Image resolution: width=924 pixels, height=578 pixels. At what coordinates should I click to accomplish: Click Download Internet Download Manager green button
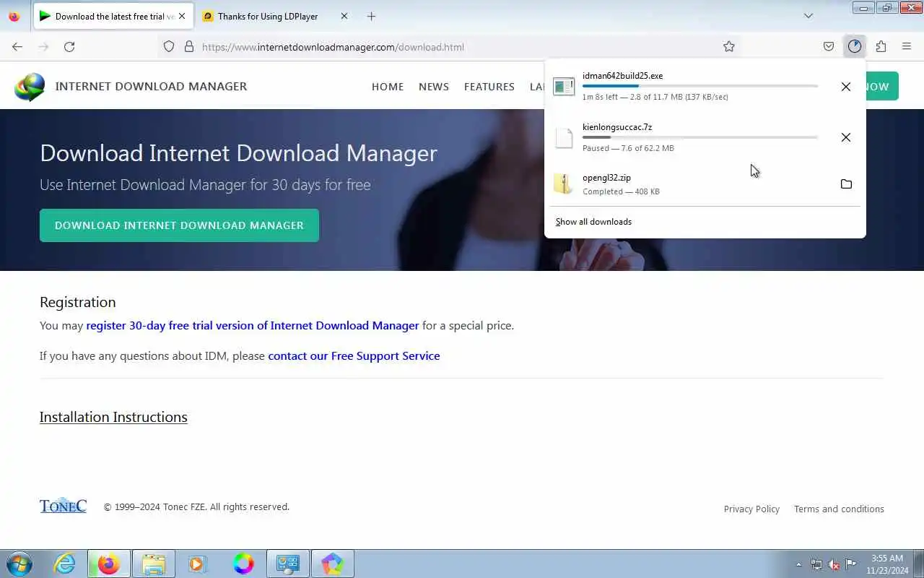pos(179,225)
